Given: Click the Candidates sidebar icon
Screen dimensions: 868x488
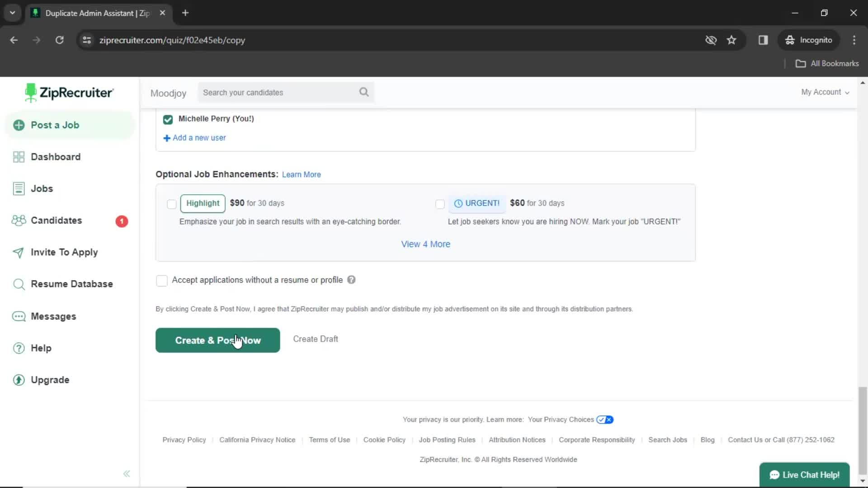Looking at the screenshot, I should pyautogui.click(x=19, y=220).
